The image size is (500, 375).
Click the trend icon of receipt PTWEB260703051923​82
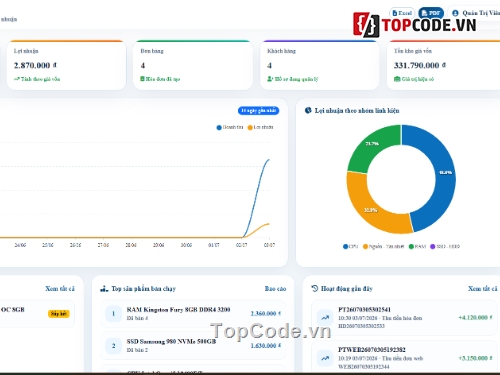pyautogui.click(x=325, y=358)
